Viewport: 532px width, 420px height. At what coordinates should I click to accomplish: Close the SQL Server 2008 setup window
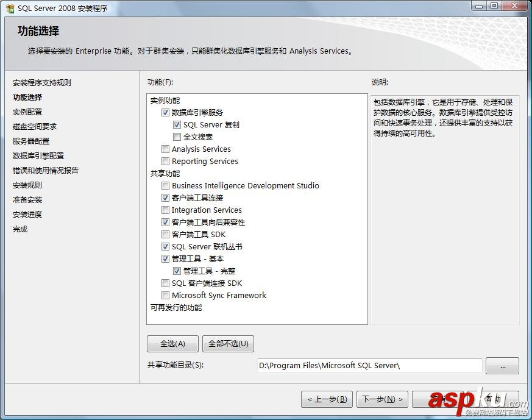click(x=515, y=5)
